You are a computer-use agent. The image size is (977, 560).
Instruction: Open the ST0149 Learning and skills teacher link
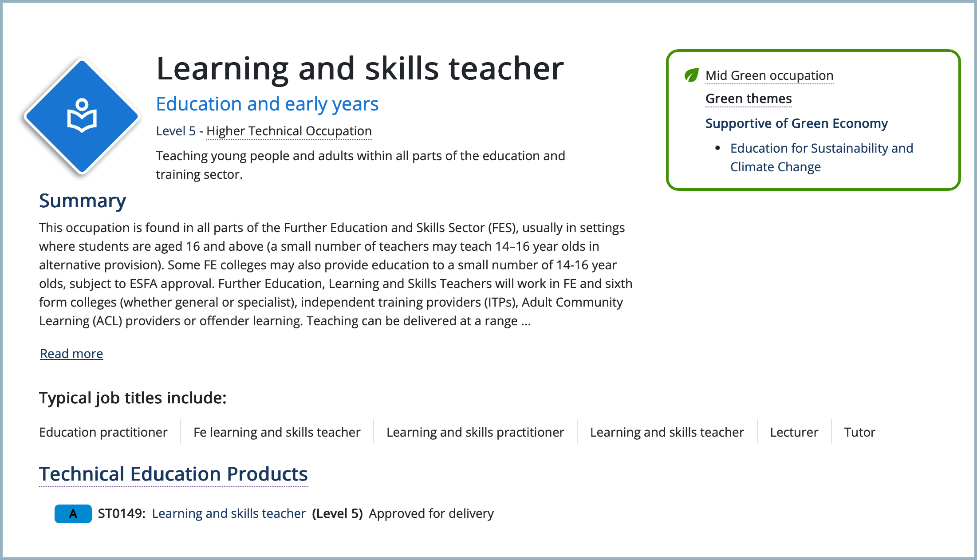click(228, 513)
